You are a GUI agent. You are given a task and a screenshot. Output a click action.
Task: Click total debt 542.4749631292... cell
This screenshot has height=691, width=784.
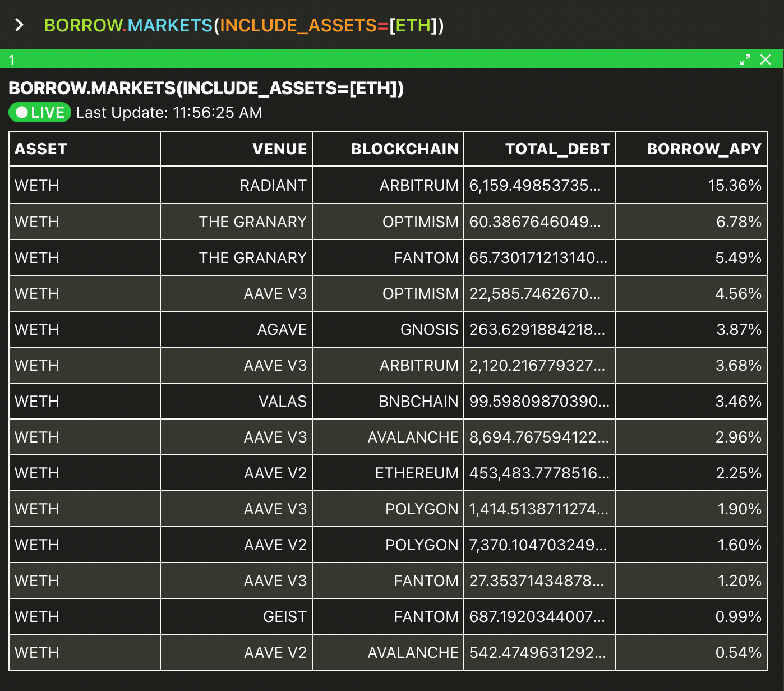pyautogui.click(x=540, y=652)
